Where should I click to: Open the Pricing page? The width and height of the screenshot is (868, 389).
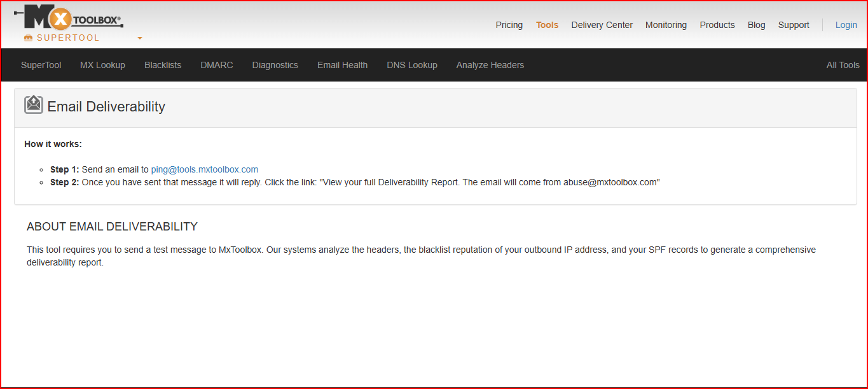pos(509,25)
